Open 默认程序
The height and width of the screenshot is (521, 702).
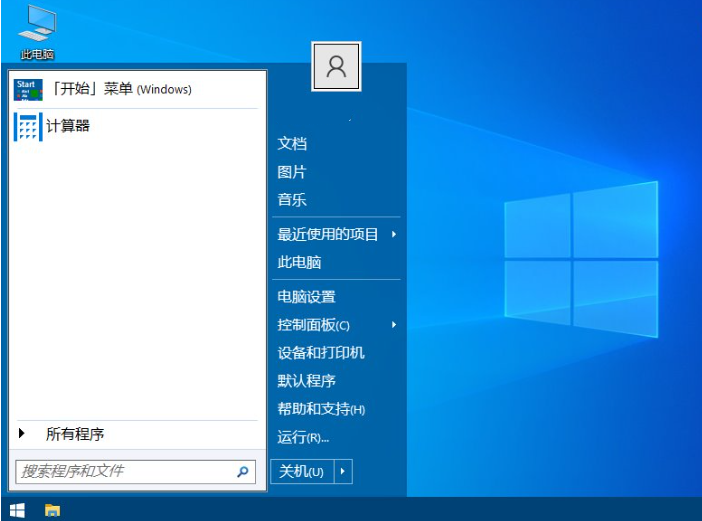tap(306, 381)
